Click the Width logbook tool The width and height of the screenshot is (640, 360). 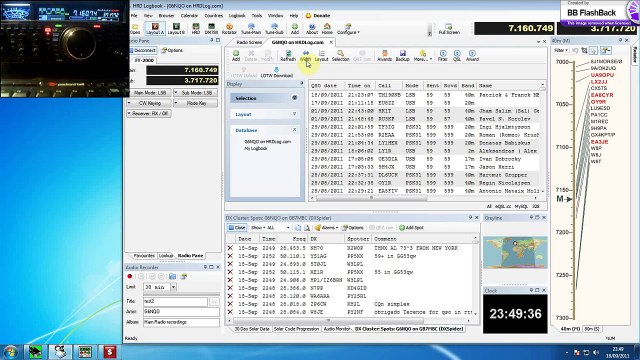point(305,56)
